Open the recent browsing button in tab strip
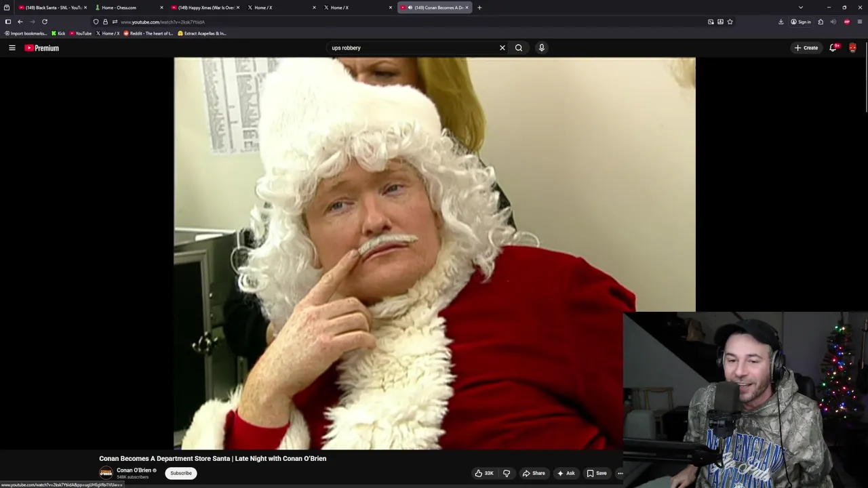This screenshot has height=488, width=868. click(7, 7)
